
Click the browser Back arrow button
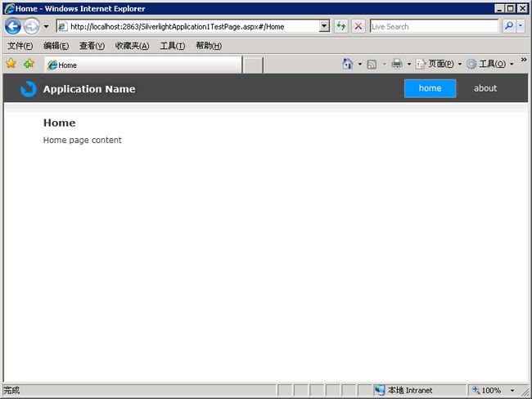tap(13, 26)
